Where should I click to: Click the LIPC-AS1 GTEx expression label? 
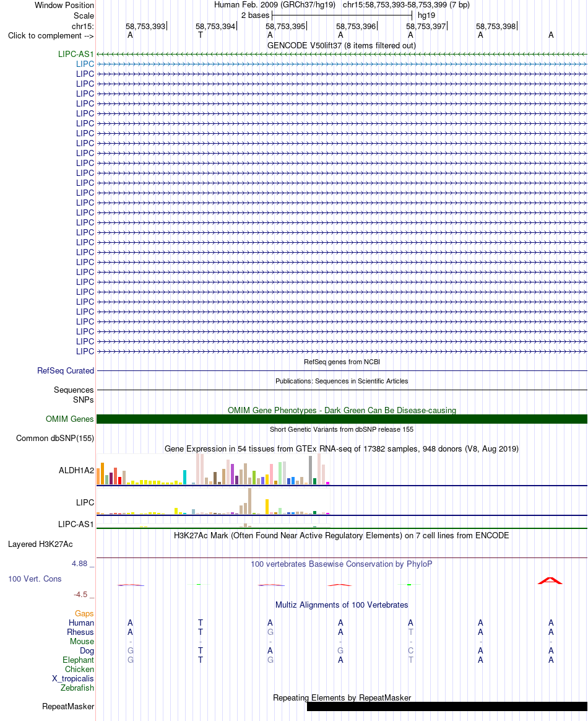click(x=76, y=524)
